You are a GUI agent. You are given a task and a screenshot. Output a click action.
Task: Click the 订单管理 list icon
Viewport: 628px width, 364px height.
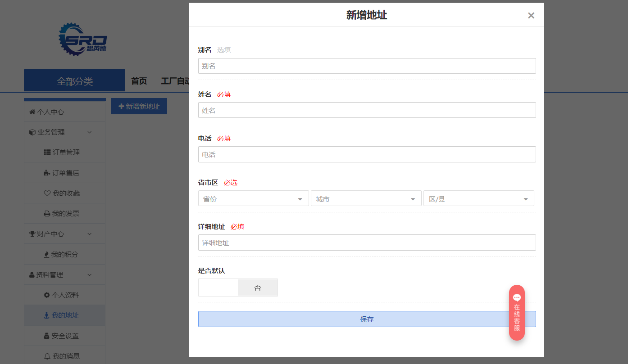click(x=47, y=153)
